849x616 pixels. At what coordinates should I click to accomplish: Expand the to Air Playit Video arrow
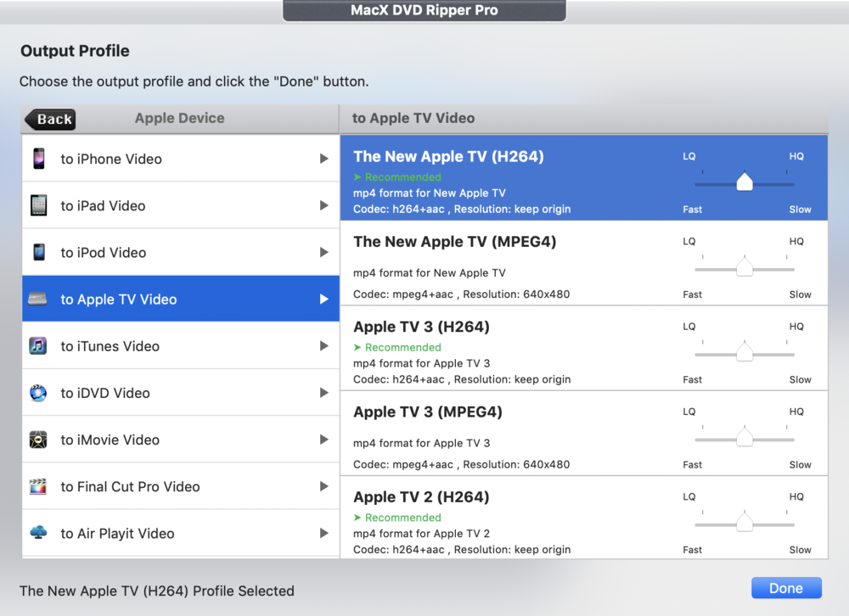pos(323,533)
